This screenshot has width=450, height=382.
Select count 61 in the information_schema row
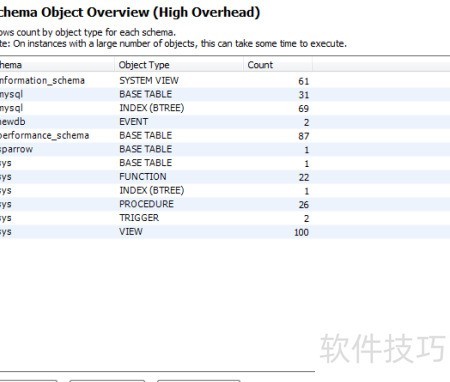click(304, 81)
